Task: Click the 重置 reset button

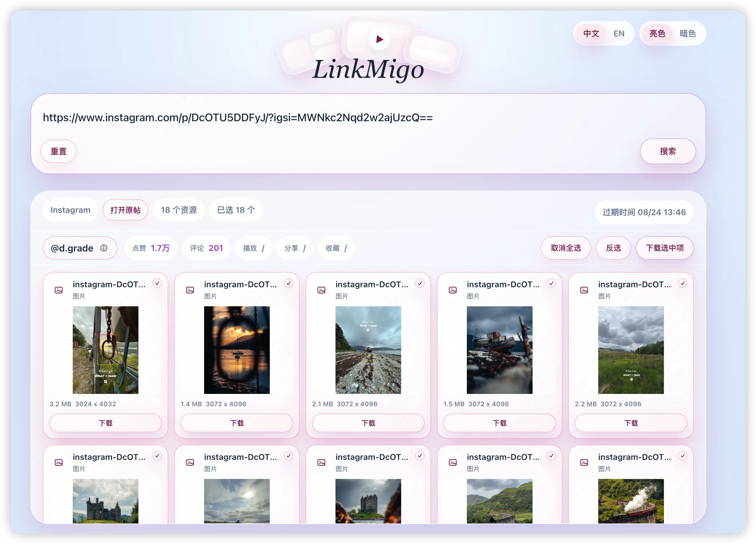Action: tap(59, 152)
